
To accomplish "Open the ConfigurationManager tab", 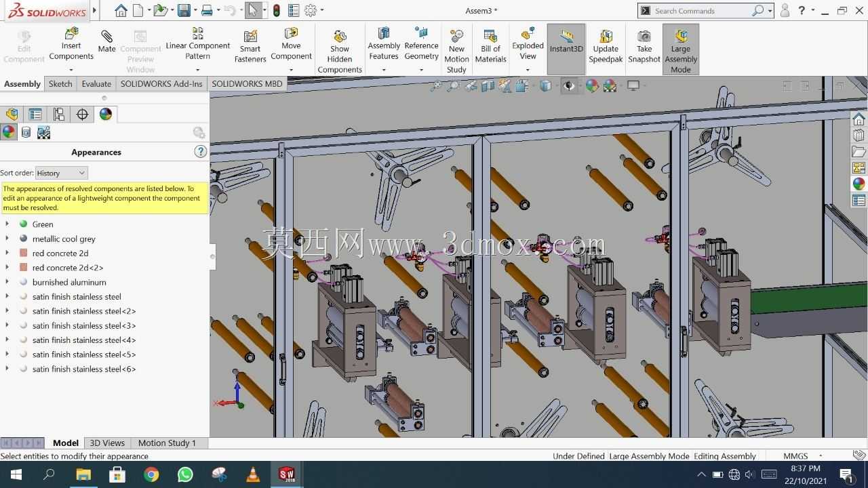I will pos(59,114).
